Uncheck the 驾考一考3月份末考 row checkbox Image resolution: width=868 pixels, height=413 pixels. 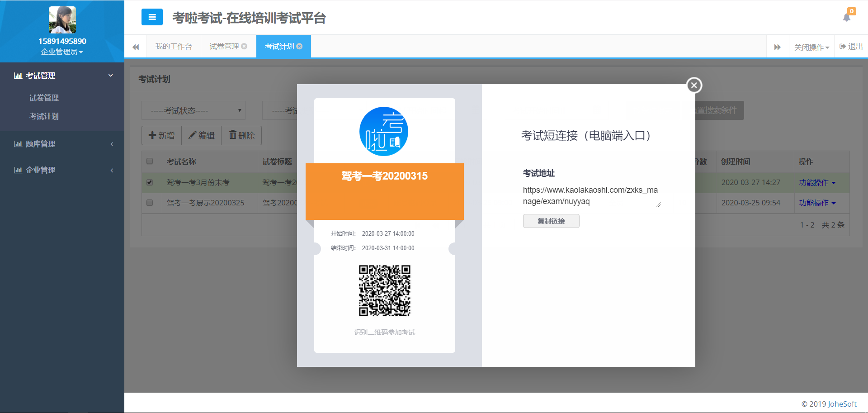tap(150, 182)
